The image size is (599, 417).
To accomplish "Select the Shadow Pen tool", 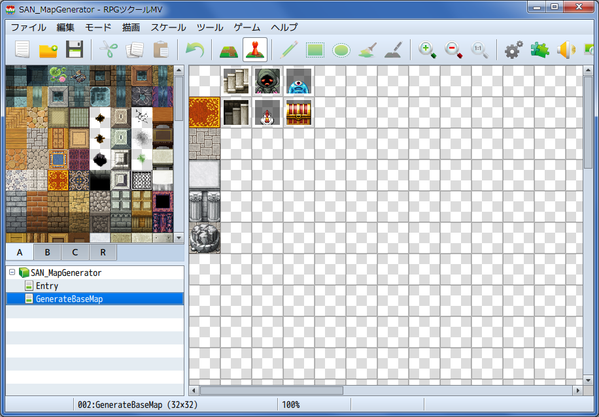I will 393,50.
